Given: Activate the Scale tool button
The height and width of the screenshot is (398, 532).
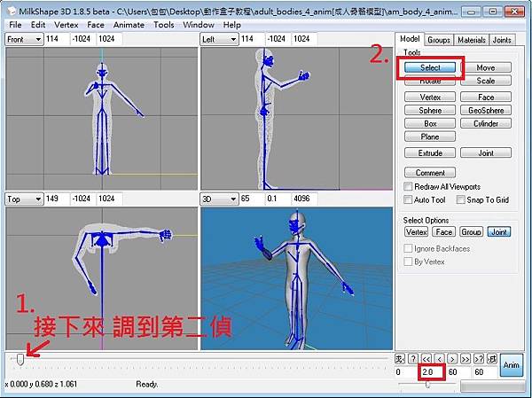Looking at the screenshot, I should coord(486,81).
